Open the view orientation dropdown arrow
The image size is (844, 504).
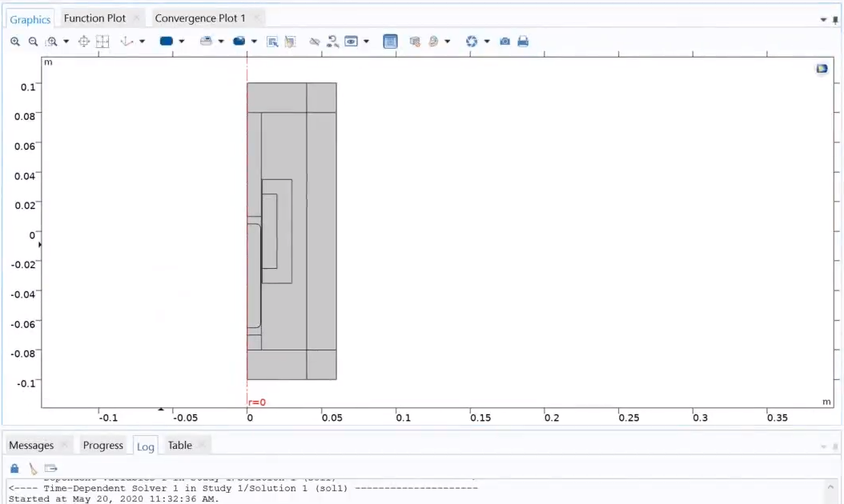[141, 41]
